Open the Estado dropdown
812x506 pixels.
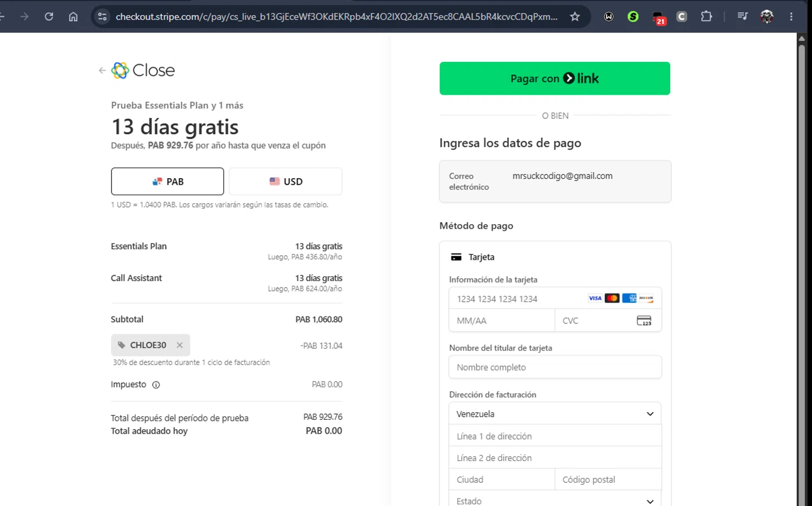(x=555, y=499)
